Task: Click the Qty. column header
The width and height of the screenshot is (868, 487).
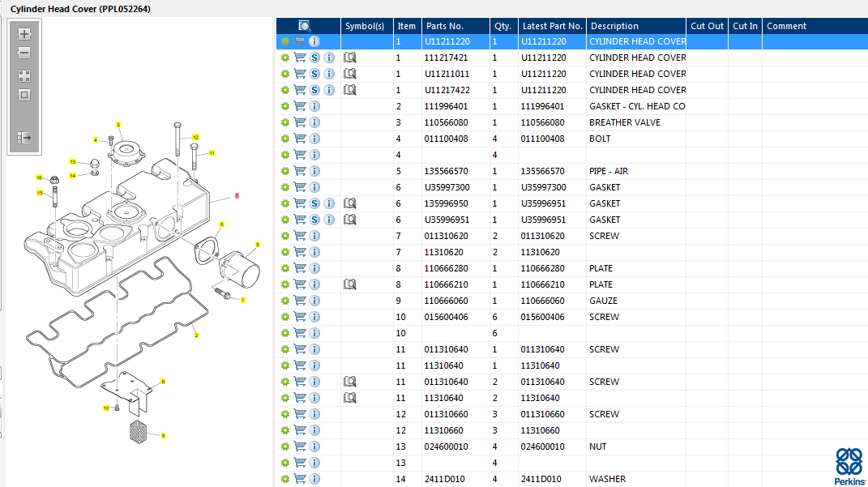Action: [502, 26]
